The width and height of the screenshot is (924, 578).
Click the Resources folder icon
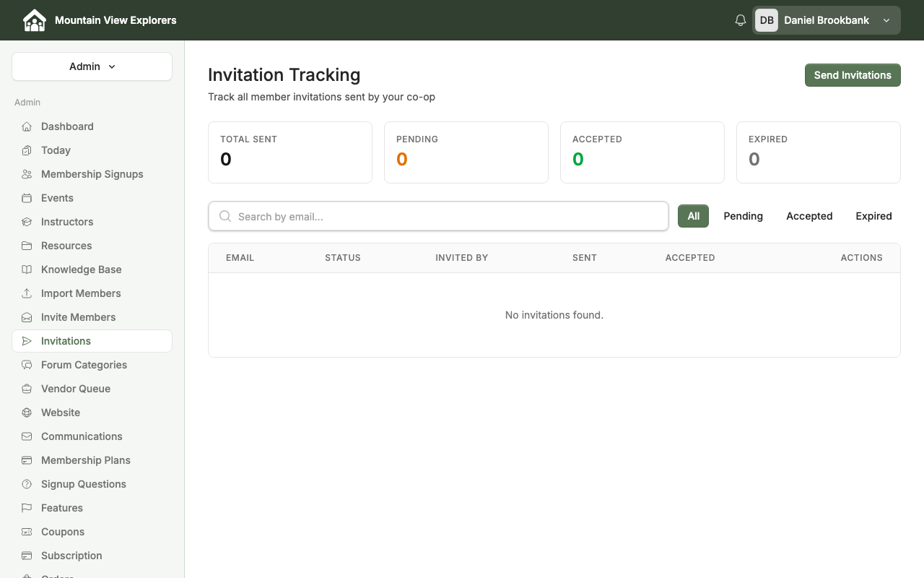[x=27, y=246]
